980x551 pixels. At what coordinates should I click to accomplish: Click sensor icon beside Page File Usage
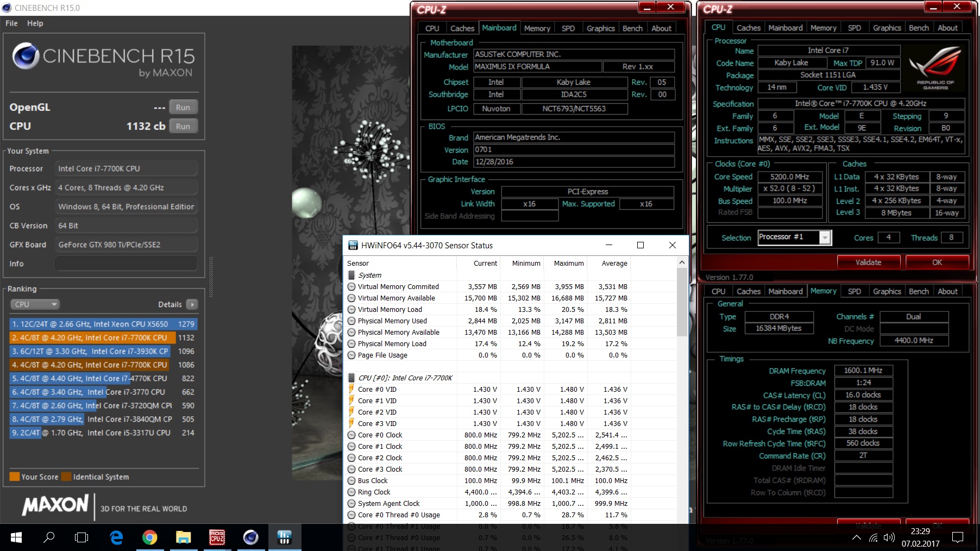click(x=351, y=355)
